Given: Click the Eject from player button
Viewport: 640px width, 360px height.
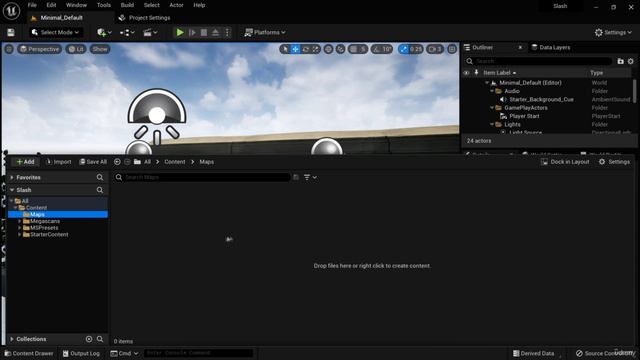Looking at the screenshot, I should [x=215, y=32].
